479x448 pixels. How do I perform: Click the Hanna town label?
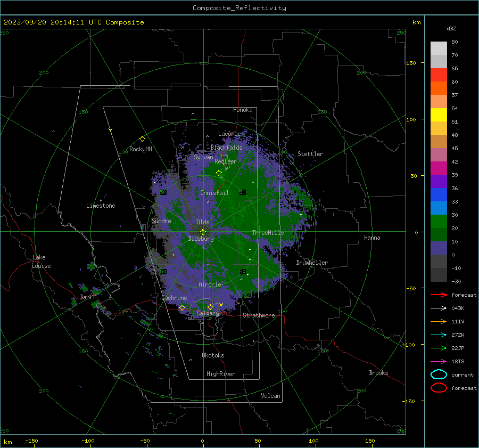coord(372,238)
